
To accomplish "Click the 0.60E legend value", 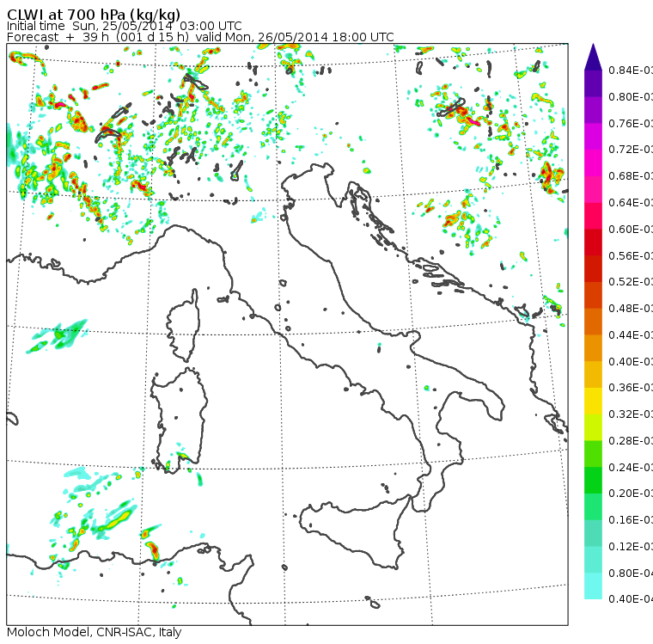I will pos(631,230).
